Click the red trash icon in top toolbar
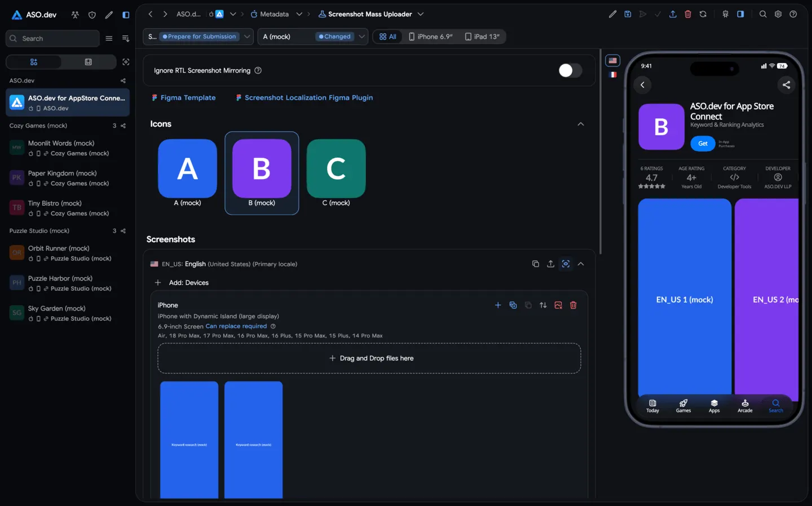Image resolution: width=812 pixels, height=506 pixels. [x=688, y=14]
